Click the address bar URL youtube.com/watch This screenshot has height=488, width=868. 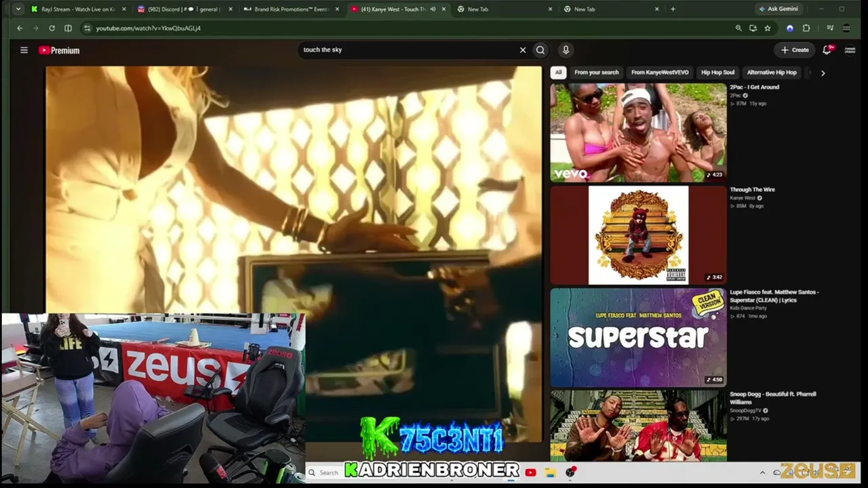[x=149, y=28]
